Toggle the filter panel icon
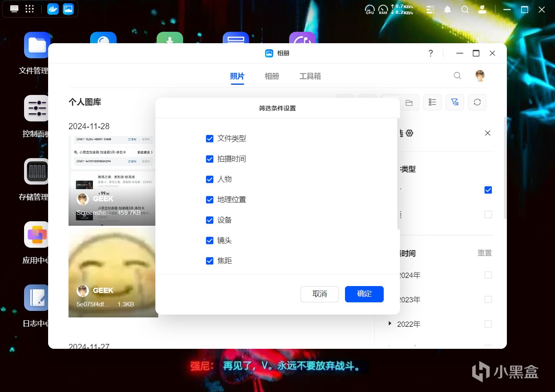Screen dimensions: 555x392 click(455, 102)
